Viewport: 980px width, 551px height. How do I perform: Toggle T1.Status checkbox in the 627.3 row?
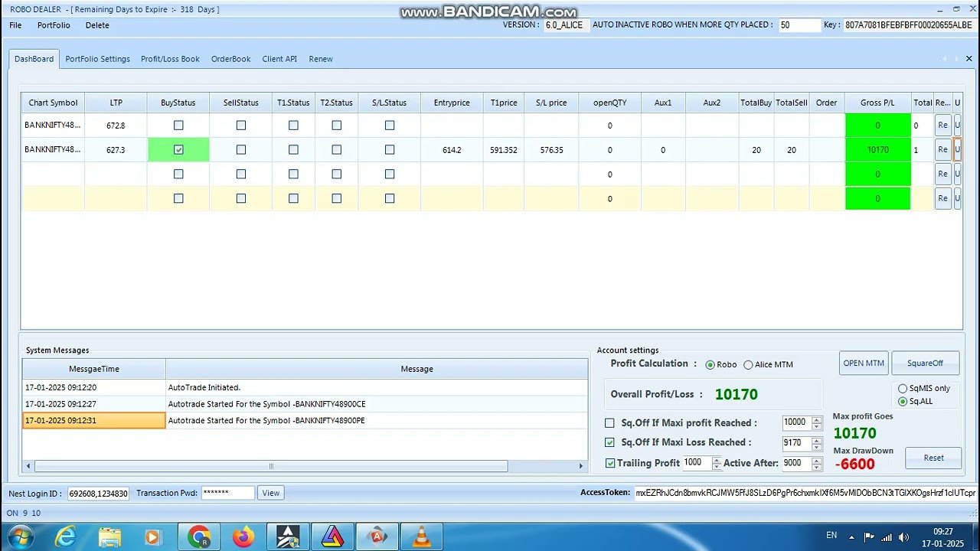pyautogui.click(x=293, y=150)
